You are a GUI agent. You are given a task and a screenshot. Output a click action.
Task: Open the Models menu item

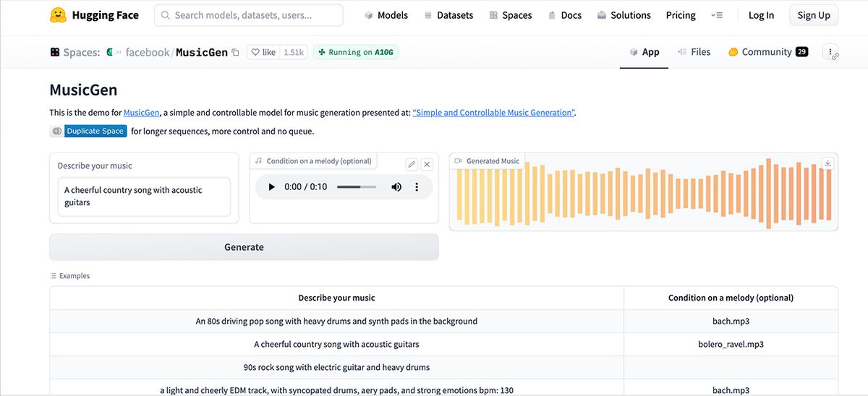(x=386, y=15)
